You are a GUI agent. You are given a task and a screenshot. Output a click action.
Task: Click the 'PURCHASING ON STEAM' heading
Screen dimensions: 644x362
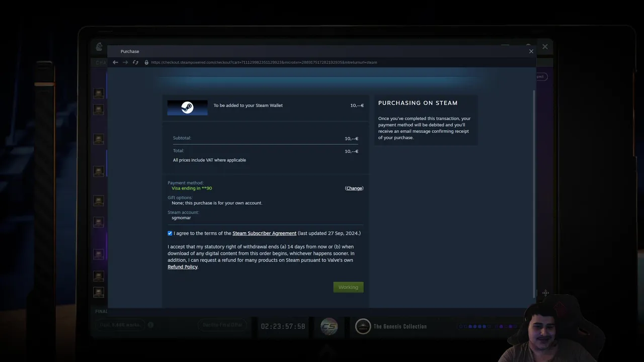click(418, 103)
